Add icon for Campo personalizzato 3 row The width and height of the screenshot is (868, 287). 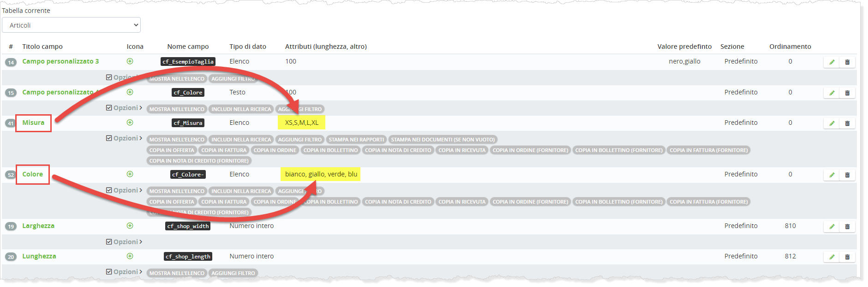click(x=130, y=61)
